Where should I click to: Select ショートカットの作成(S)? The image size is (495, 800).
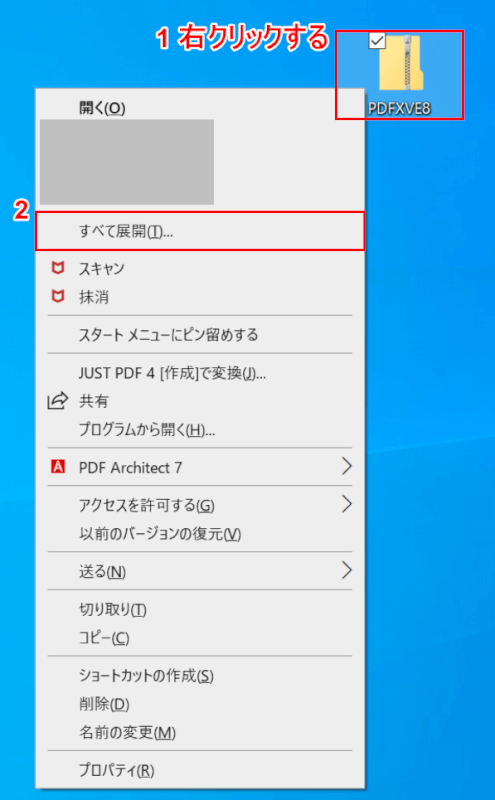coord(200,676)
